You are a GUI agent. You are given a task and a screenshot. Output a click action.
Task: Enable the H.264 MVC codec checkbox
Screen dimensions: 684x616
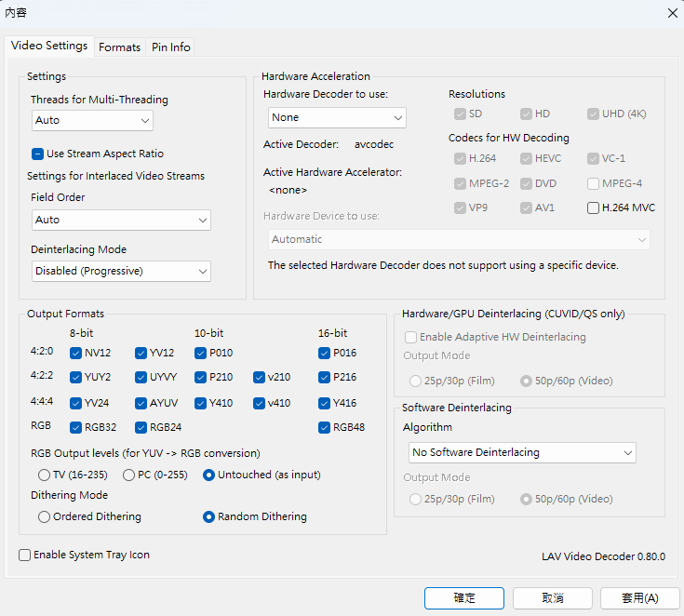click(x=594, y=208)
